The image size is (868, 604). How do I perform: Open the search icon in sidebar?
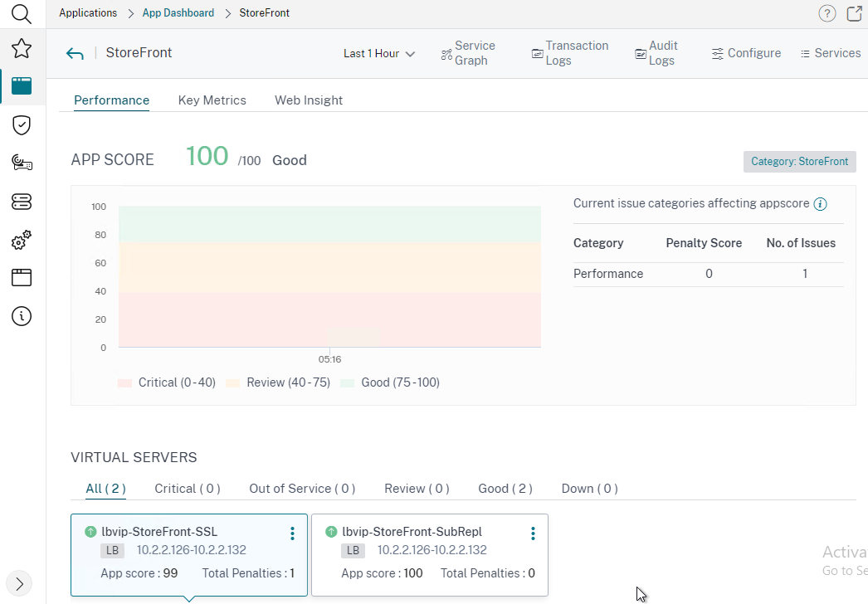tap(22, 13)
